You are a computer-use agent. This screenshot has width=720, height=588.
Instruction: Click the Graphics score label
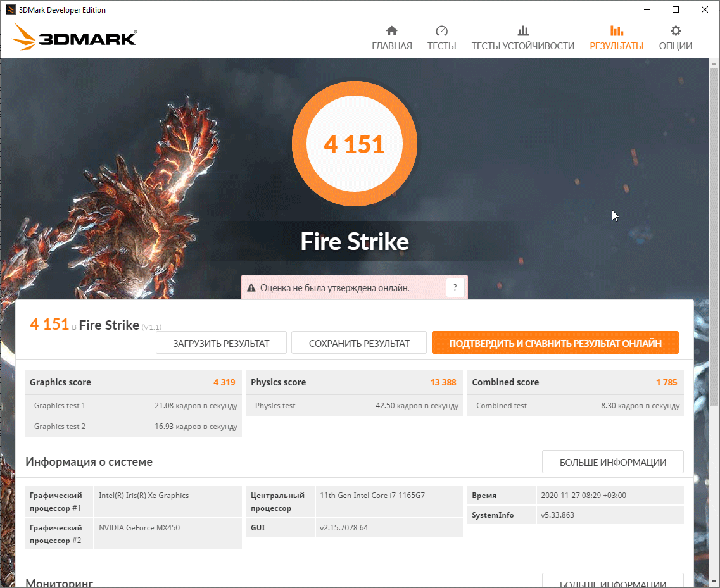click(60, 382)
